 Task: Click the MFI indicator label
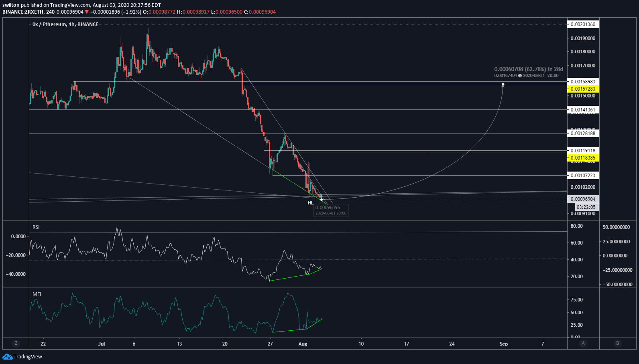coord(37,294)
